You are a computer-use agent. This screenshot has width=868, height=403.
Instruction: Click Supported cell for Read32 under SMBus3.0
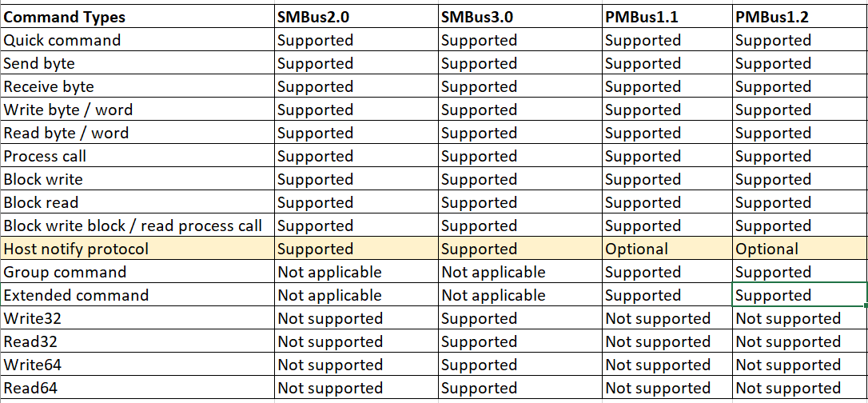(520, 341)
